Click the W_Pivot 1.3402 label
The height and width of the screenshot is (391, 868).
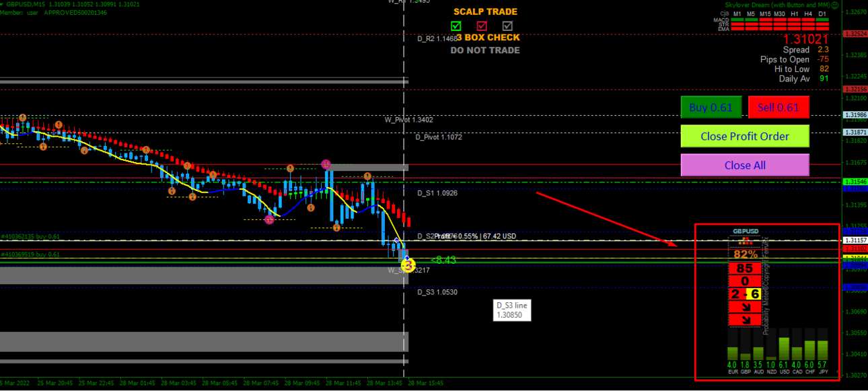(x=408, y=120)
